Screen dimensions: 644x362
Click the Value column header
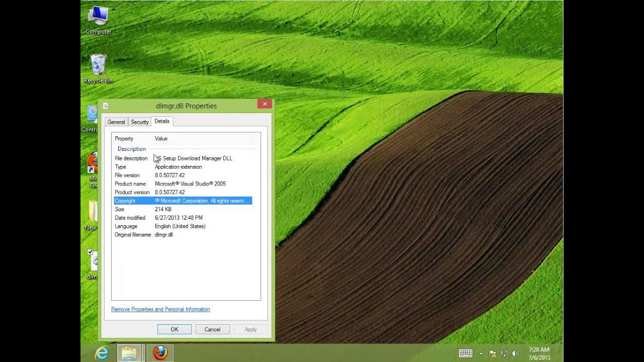point(202,139)
